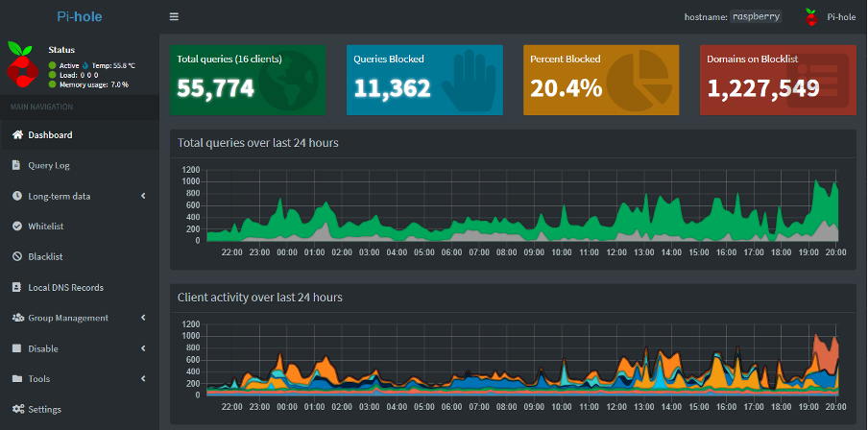
Task: Open the Domains on Blocklist box
Action: point(778,81)
